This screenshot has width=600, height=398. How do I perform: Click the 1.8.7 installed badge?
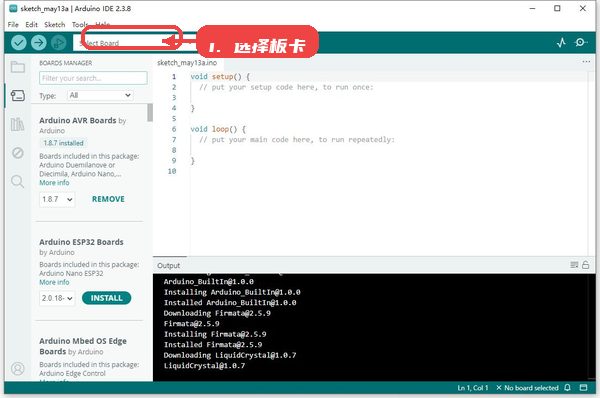pyautogui.click(x=63, y=143)
